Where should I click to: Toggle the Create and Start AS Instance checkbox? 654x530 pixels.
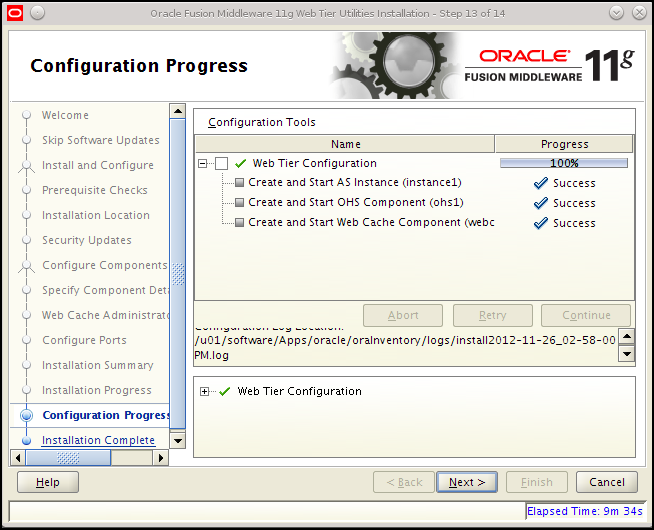click(x=239, y=183)
